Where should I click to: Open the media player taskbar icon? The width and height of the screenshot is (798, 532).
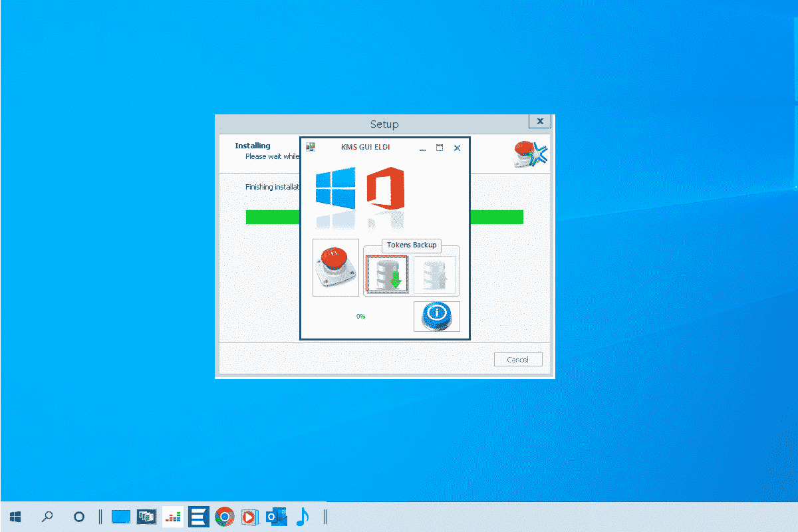[249, 517]
